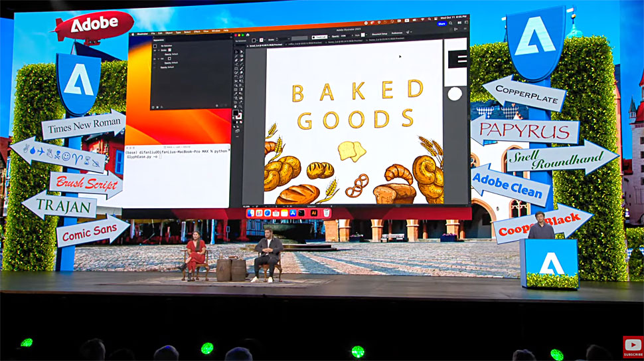Click the Terminal window command line
644x361 pixels.
pyautogui.click(x=177, y=154)
